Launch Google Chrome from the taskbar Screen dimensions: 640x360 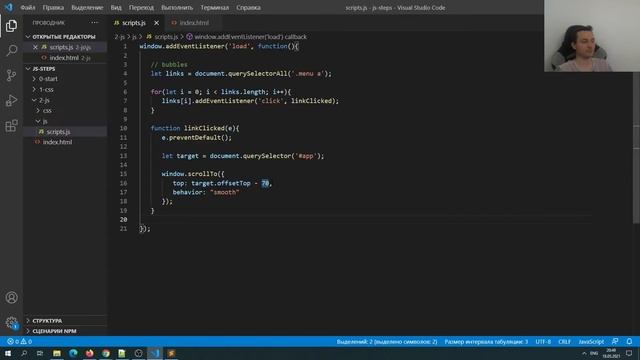pyautogui.click(x=106, y=353)
